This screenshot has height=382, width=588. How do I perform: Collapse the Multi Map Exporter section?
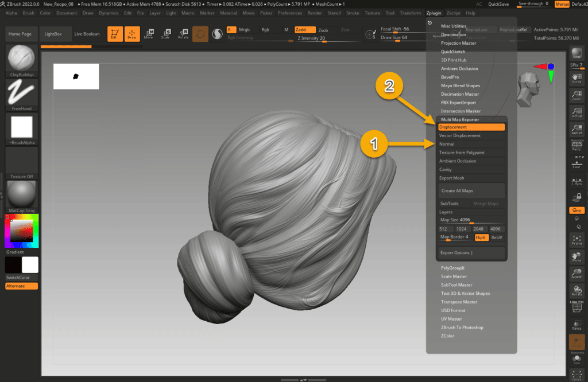pyautogui.click(x=460, y=119)
